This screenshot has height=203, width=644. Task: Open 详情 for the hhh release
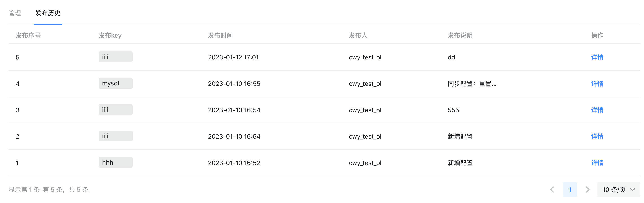tap(597, 163)
